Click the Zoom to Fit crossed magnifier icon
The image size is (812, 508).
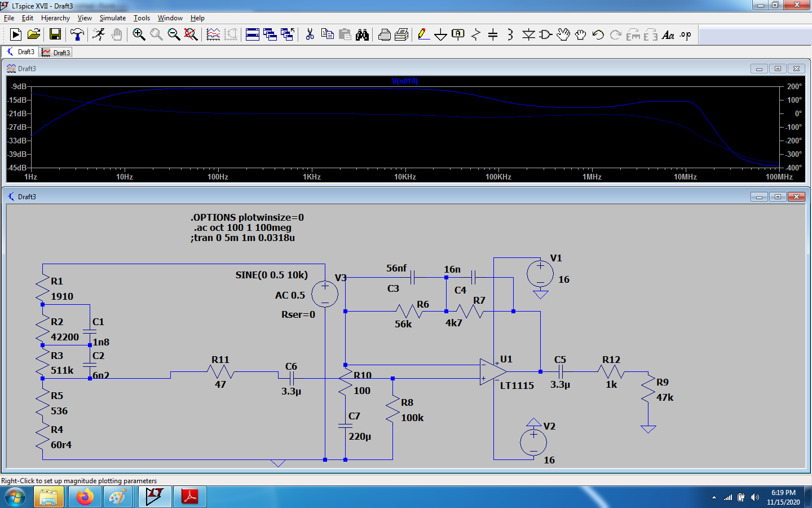191,35
